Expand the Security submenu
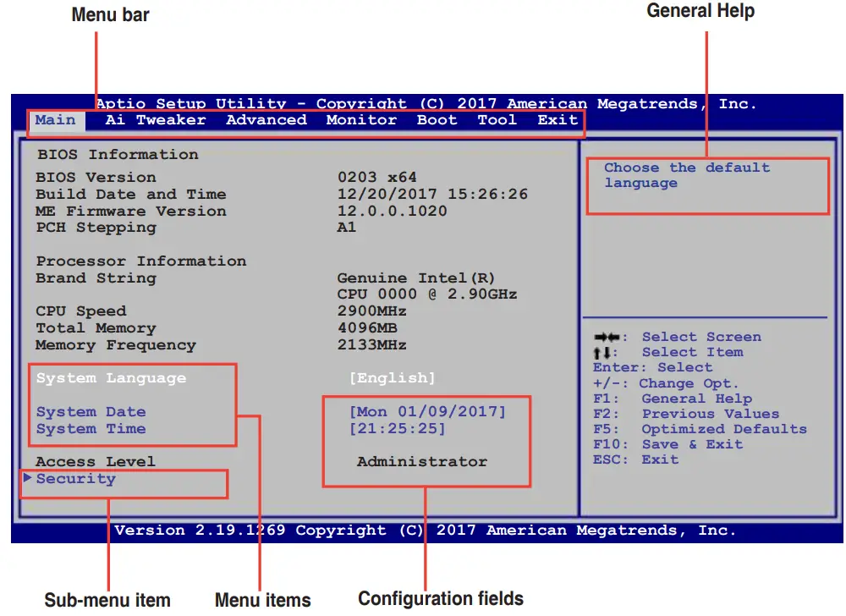The image size is (846, 616). [75, 478]
